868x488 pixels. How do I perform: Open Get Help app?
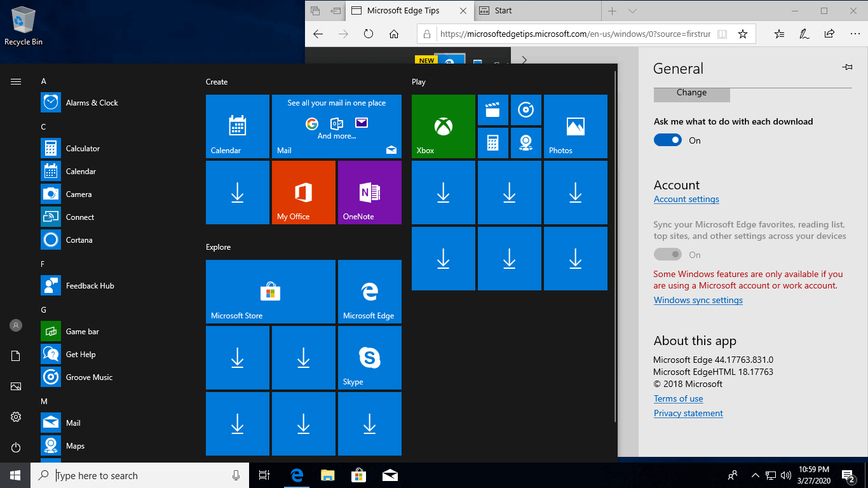click(114, 355)
